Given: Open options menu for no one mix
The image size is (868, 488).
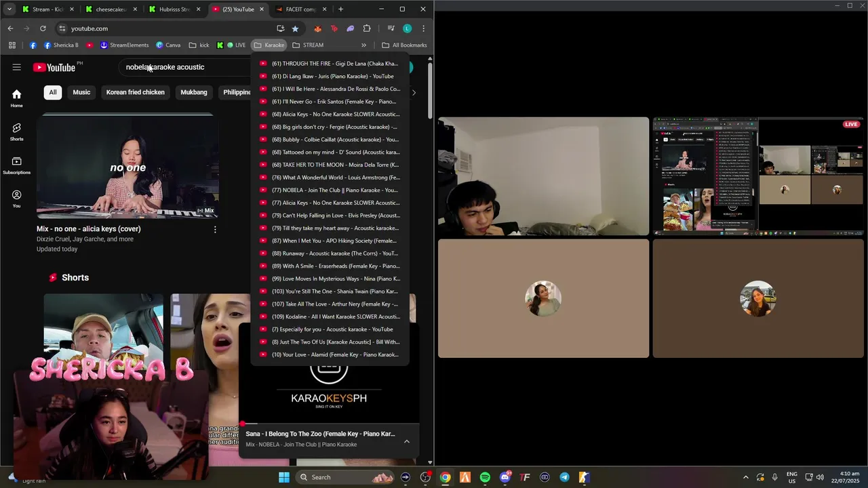Looking at the screenshot, I should point(215,230).
